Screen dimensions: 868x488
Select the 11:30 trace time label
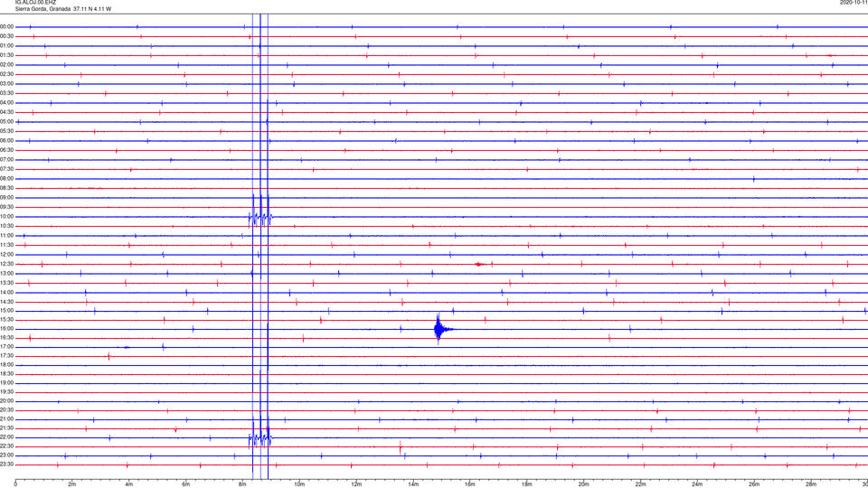pyautogui.click(x=6, y=245)
